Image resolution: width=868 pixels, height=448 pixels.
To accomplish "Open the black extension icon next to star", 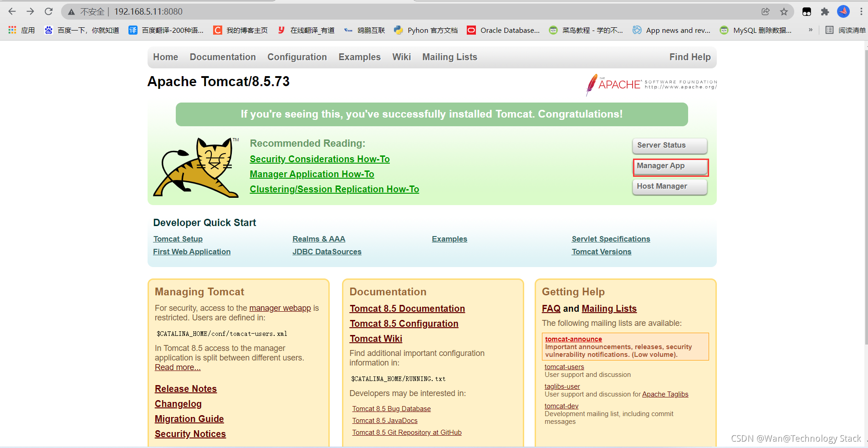I will coord(807,11).
